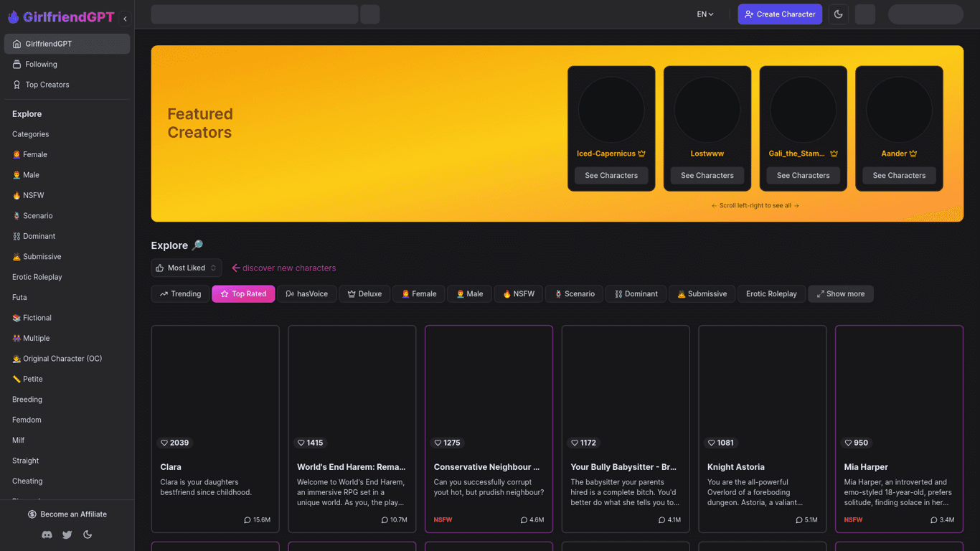980x551 pixels.
Task: Click See Characters under Lostwww
Action: [x=707, y=175]
